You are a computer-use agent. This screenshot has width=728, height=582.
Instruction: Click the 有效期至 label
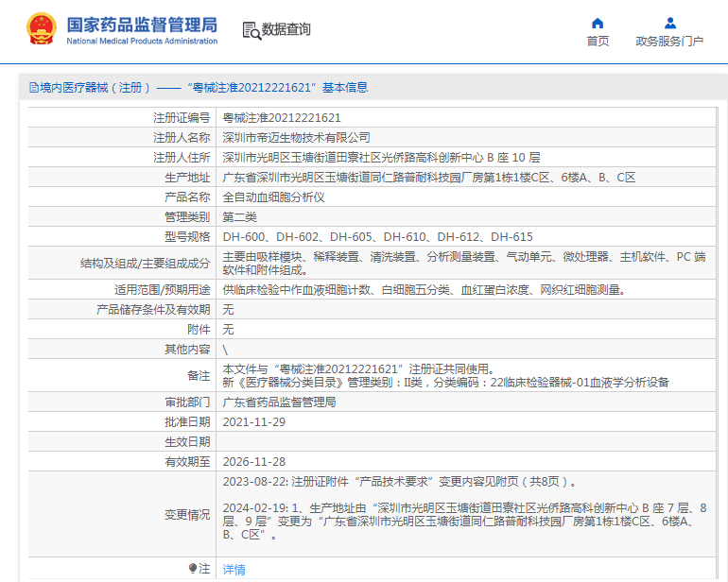[x=187, y=462]
